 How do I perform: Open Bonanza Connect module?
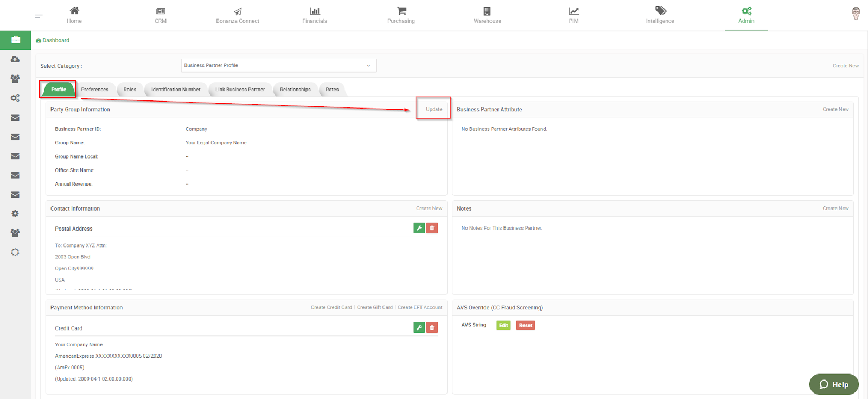pyautogui.click(x=238, y=15)
